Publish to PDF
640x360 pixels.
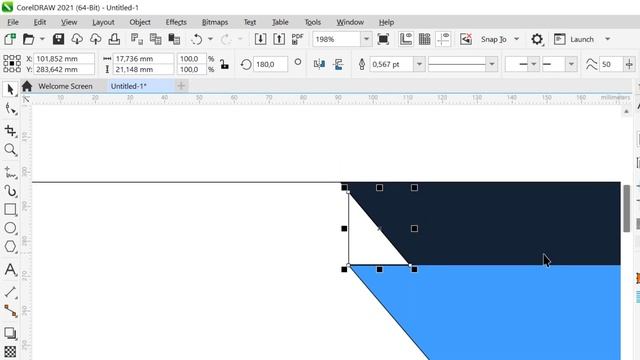click(298, 39)
